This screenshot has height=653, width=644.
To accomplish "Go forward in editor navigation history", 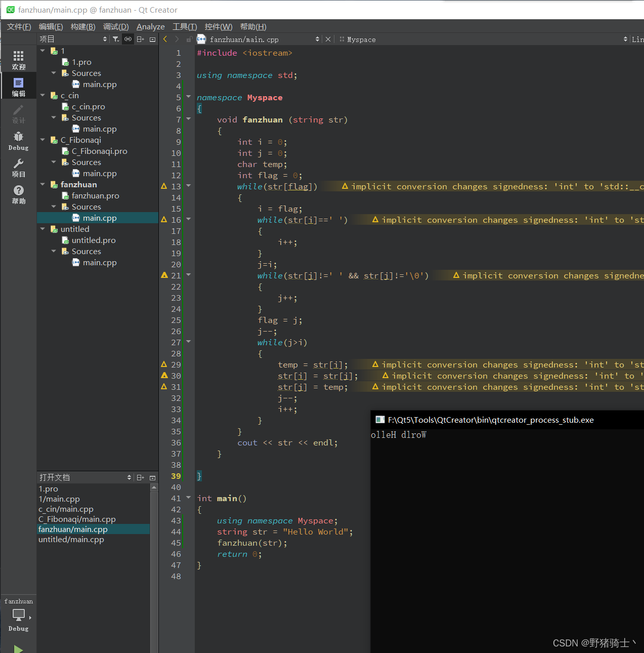I will coord(177,39).
